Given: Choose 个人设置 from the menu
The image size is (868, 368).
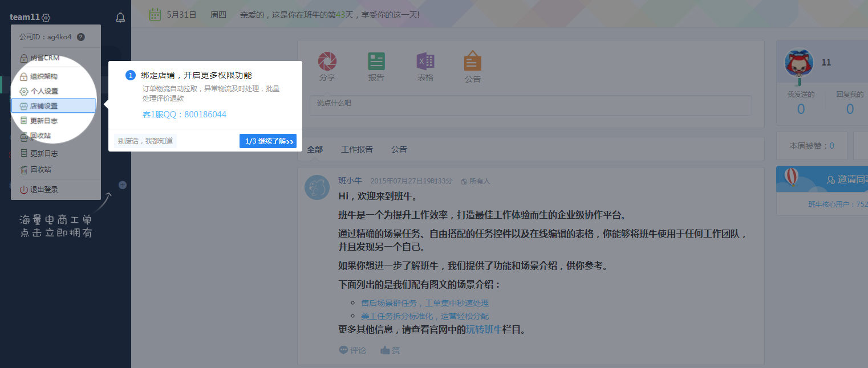Looking at the screenshot, I should 44,91.
